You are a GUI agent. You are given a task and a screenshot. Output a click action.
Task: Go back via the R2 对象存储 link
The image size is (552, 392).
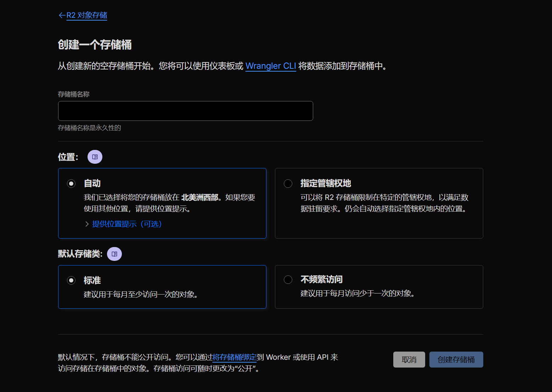pyautogui.click(x=87, y=15)
